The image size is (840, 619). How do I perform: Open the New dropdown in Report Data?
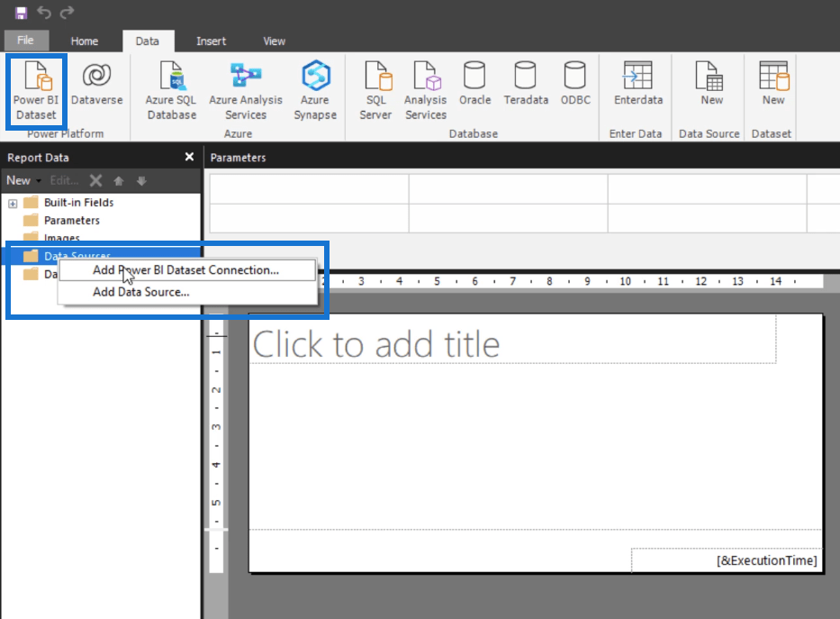click(23, 180)
